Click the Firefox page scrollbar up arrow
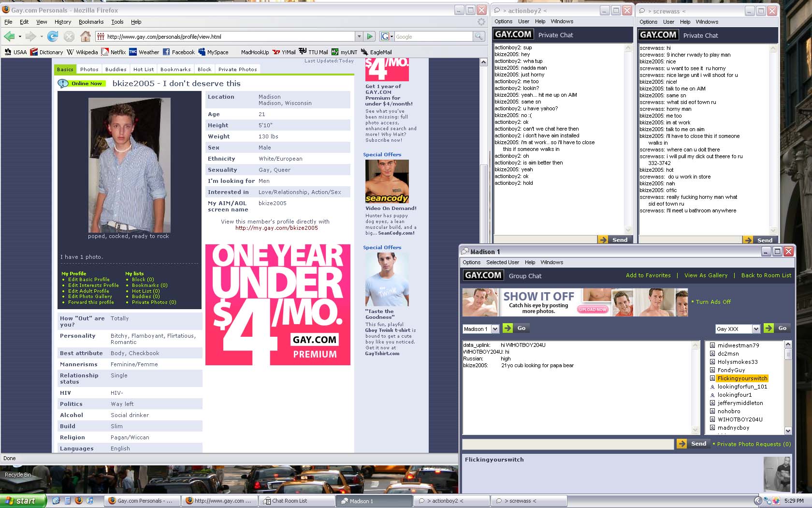The height and width of the screenshot is (508, 812). point(483,62)
